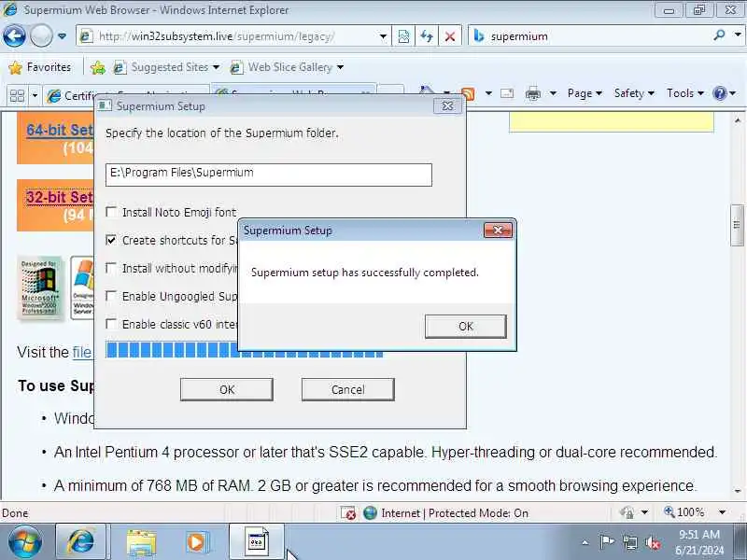Click OK in the Supermium Setup window
Viewport: 747px width, 560px height.
227,390
